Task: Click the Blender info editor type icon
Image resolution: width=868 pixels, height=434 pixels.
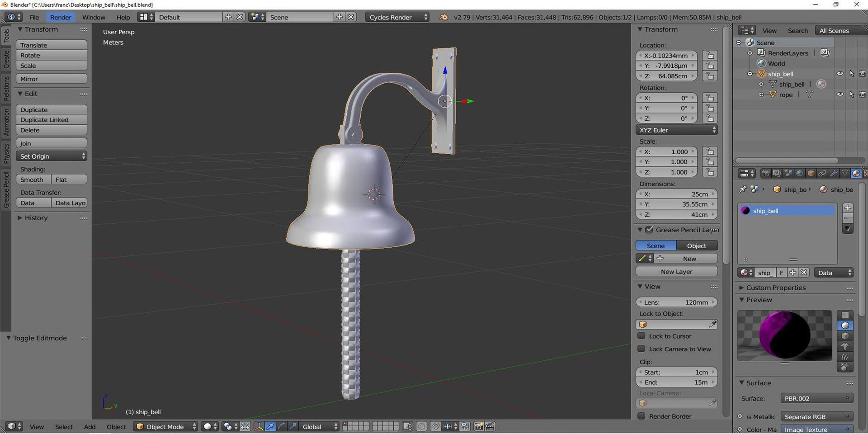Action: pos(14,17)
